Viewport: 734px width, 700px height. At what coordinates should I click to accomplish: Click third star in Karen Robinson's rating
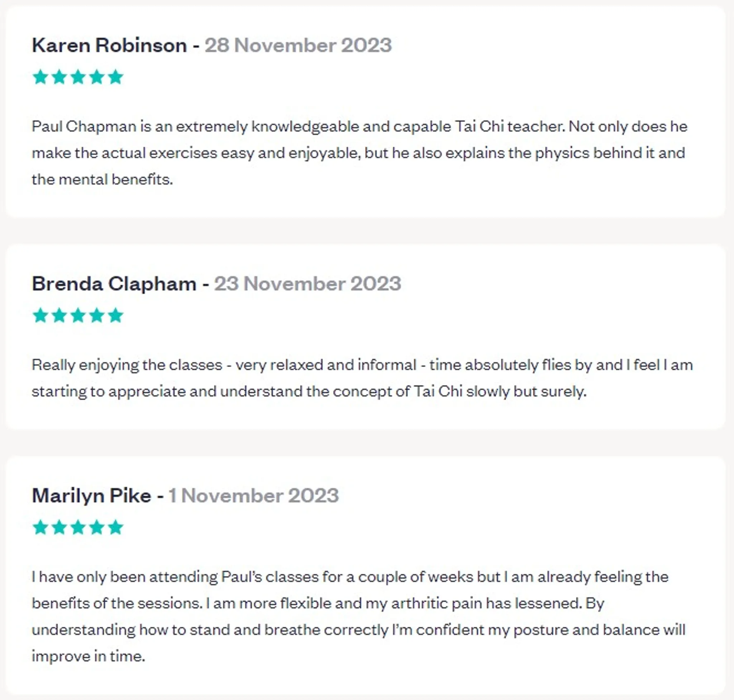78,77
